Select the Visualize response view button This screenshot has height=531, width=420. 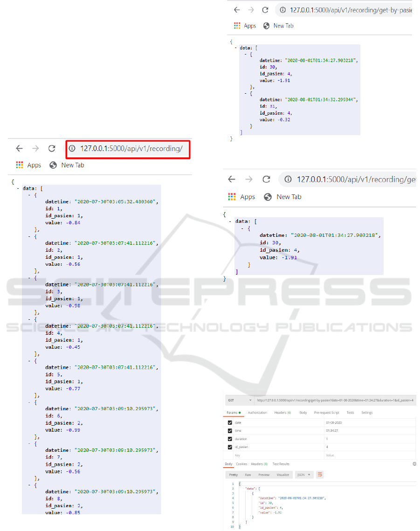tap(282, 475)
